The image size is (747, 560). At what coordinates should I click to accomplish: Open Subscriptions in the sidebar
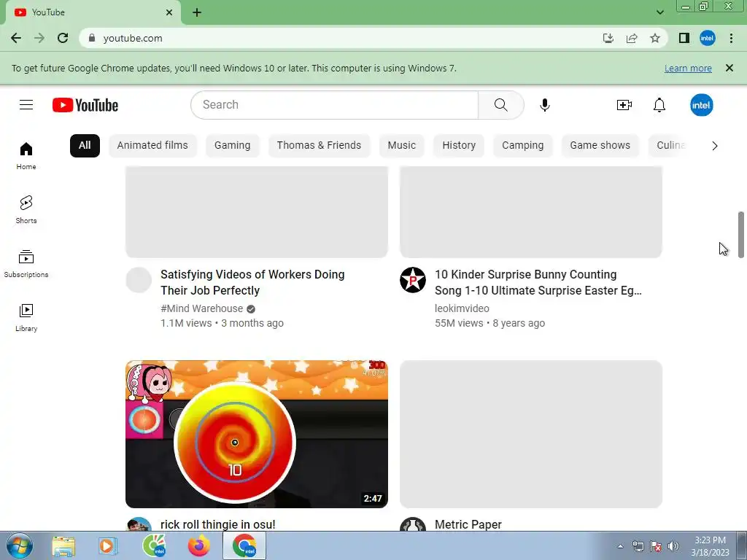pos(26,263)
